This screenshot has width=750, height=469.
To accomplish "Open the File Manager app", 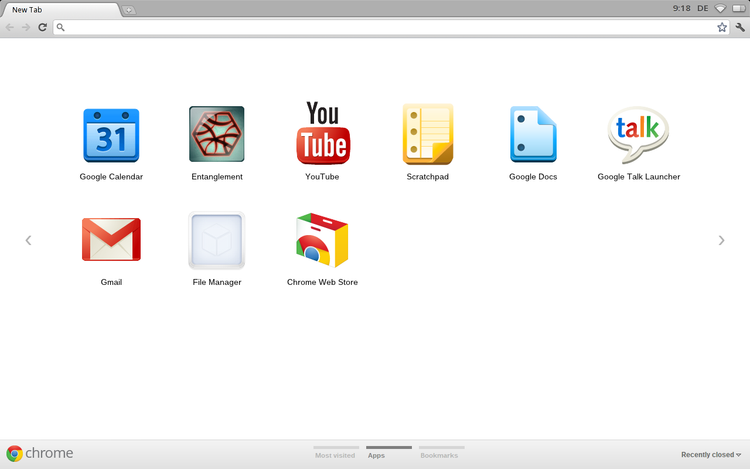I will pos(217,240).
